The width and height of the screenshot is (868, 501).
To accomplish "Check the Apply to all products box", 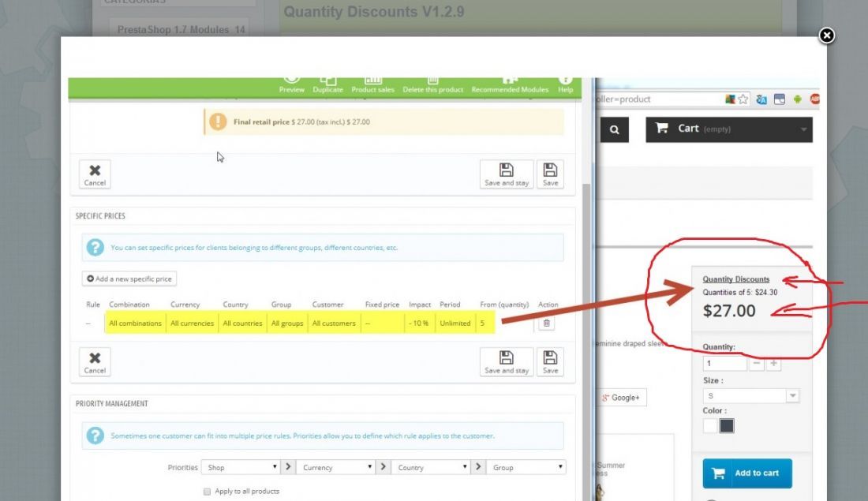I will coord(207,492).
